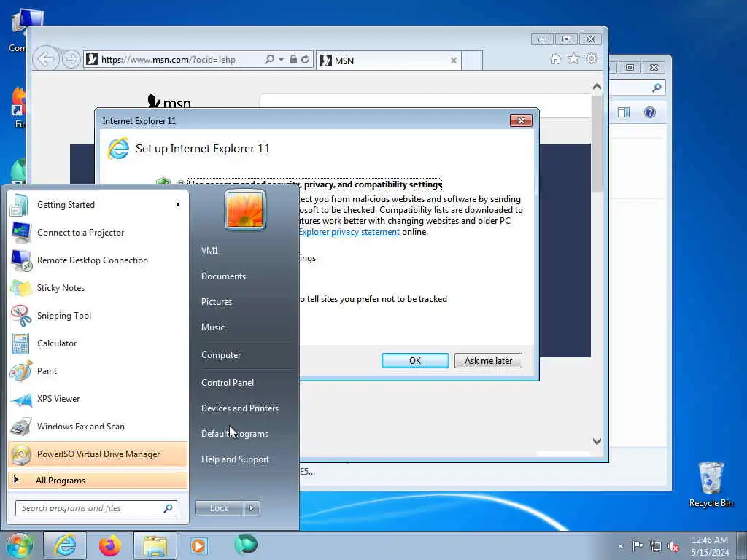Open address bar autocomplete dropdown arrow

281,60
